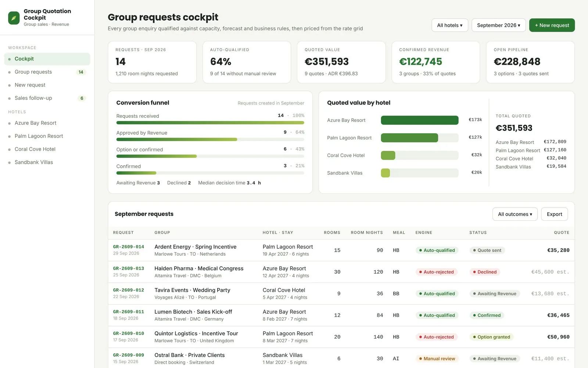Open New request in the sidebar
Image resolution: width=588 pixels, height=368 pixels.
(x=47, y=85)
